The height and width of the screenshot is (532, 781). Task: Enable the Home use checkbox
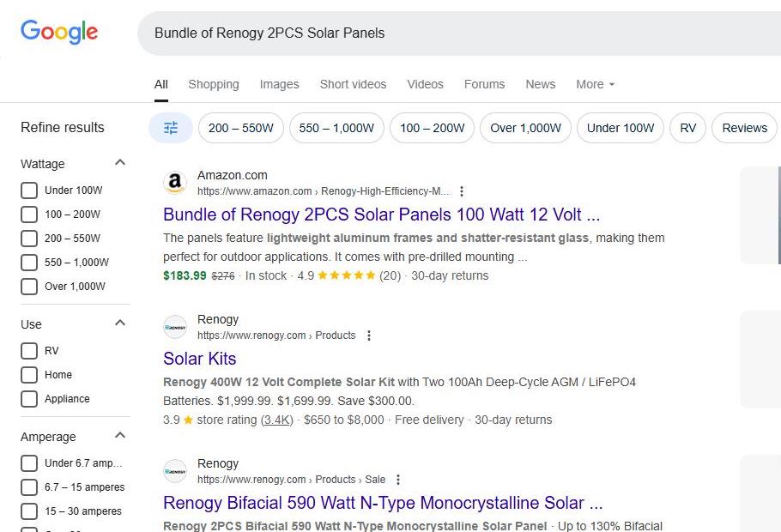[x=29, y=375]
